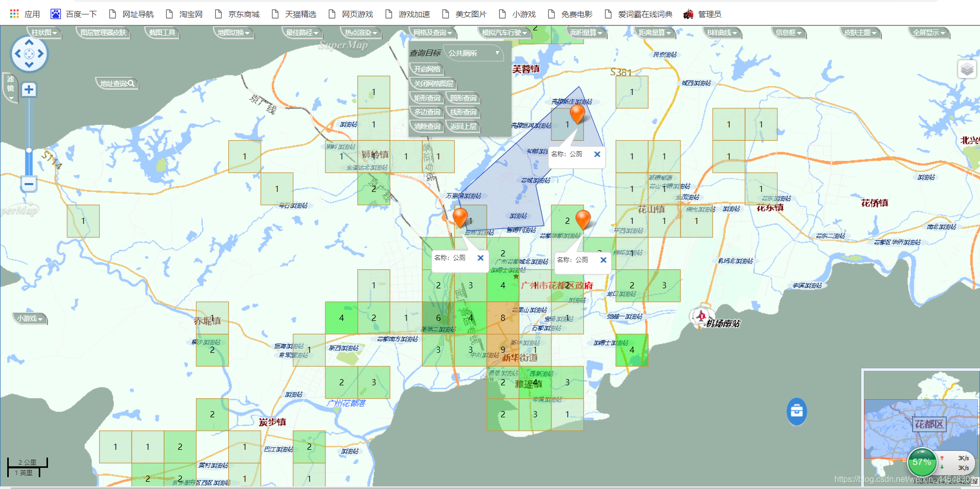Pan the map upward with the up arrow

pos(29,42)
